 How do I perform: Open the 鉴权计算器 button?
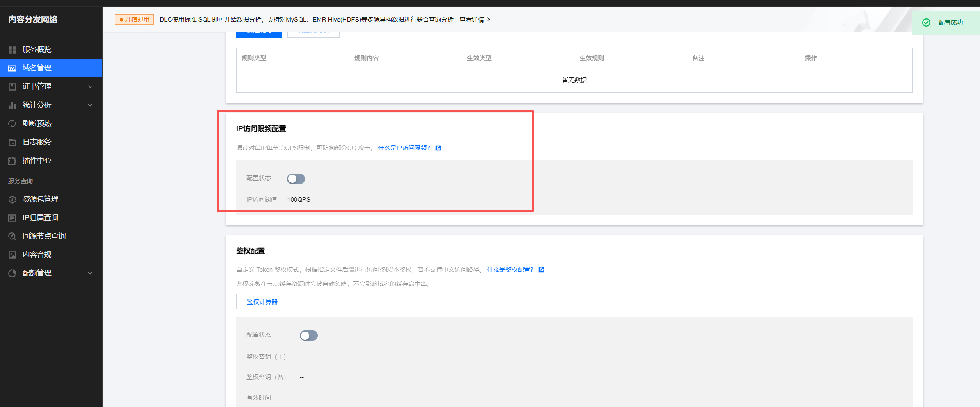(x=262, y=302)
